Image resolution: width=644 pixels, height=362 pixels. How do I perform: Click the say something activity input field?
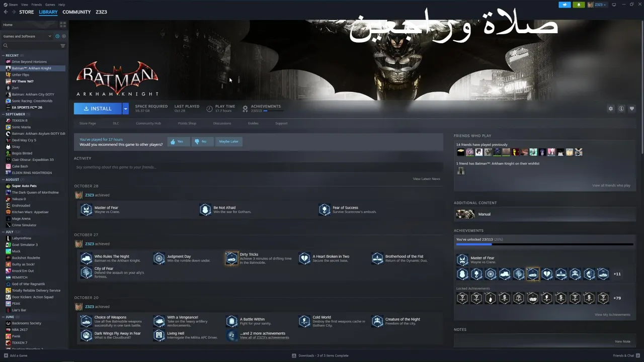(x=258, y=167)
